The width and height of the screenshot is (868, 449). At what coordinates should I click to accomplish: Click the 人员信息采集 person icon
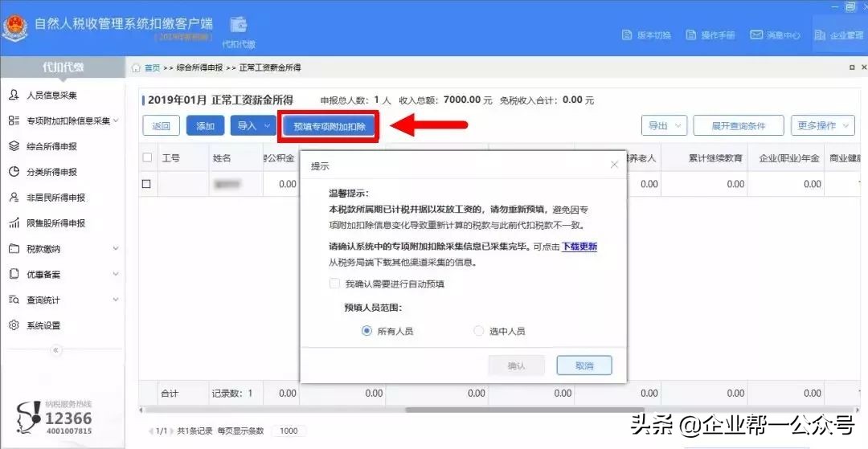[14, 95]
